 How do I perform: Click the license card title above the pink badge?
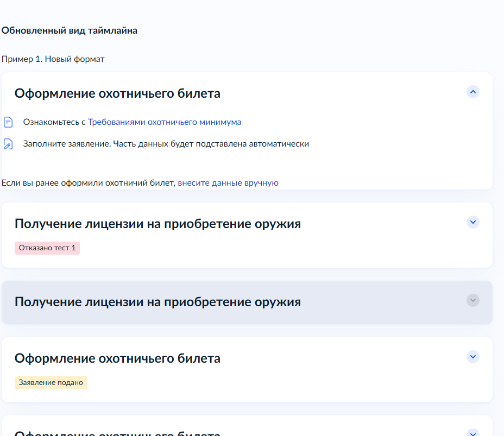click(x=157, y=224)
